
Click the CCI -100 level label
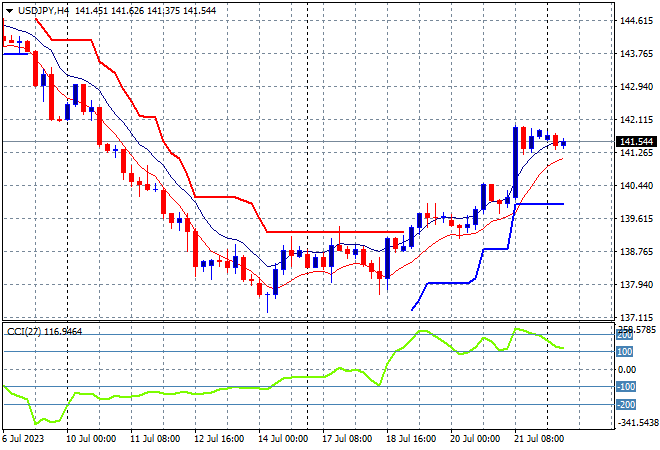tap(626, 386)
